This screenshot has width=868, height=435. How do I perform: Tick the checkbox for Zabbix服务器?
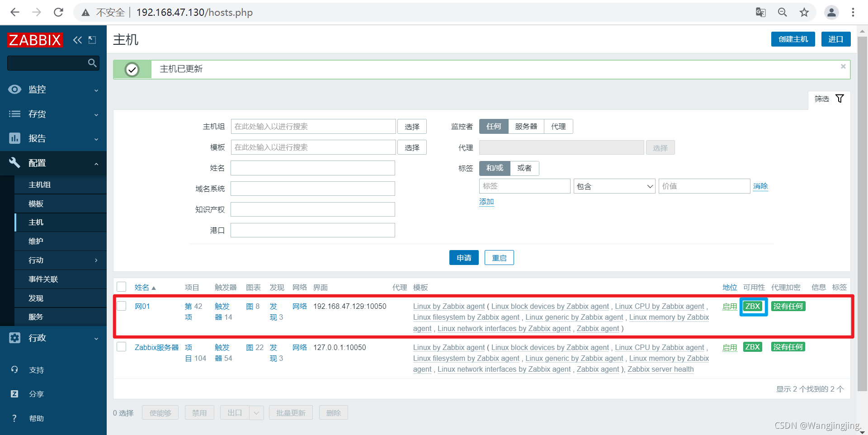[122, 347]
